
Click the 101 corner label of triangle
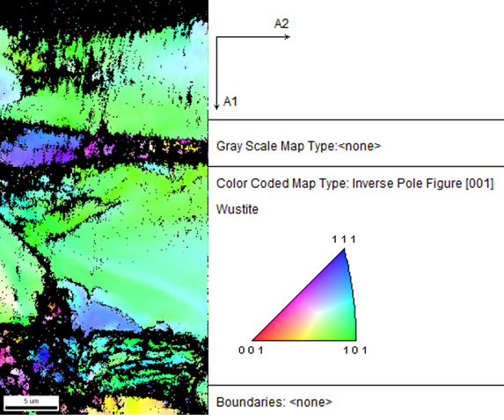coord(355,350)
